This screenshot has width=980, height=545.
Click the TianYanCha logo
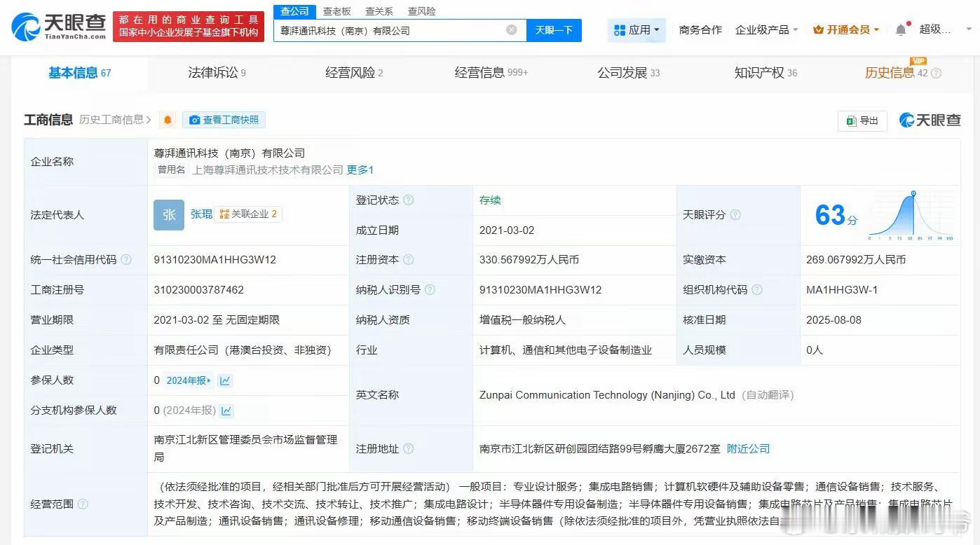click(58, 26)
